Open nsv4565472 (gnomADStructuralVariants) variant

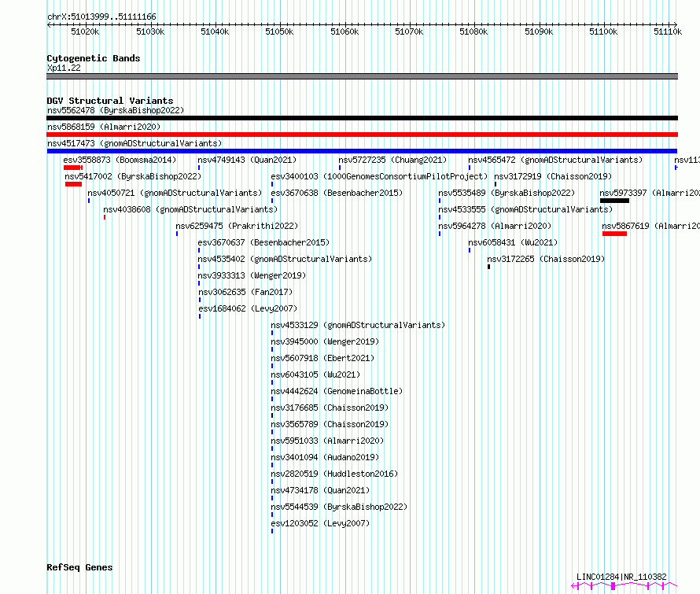[x=555, y=160]
